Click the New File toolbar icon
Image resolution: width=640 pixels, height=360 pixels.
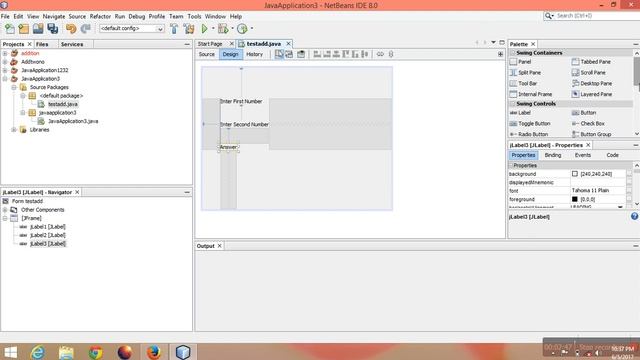pyautogui.click(x=9, y=29)
